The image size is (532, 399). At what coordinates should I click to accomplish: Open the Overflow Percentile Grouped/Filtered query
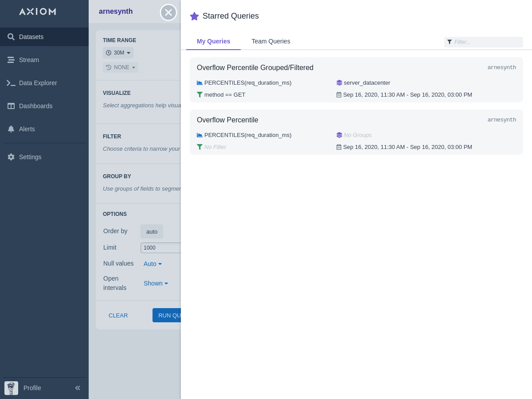(x=255, y=68)
